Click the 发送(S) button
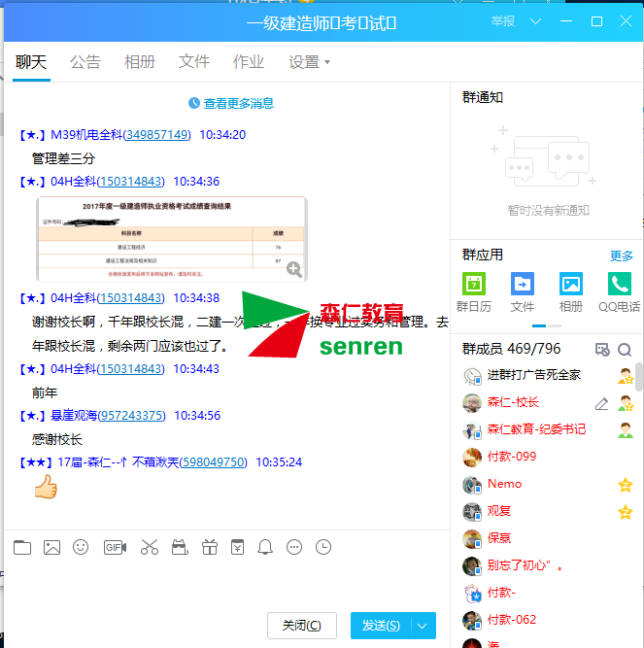 pos(381,626)
